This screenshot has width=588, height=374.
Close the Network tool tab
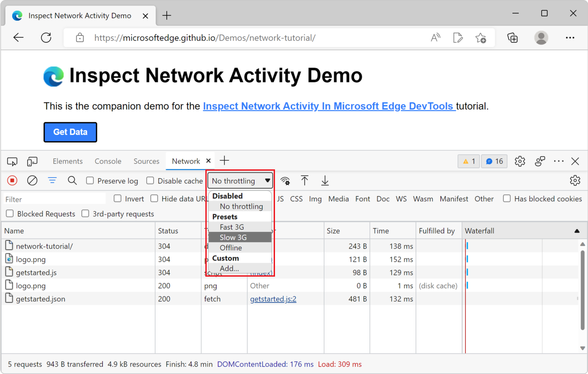coord(209,161)
